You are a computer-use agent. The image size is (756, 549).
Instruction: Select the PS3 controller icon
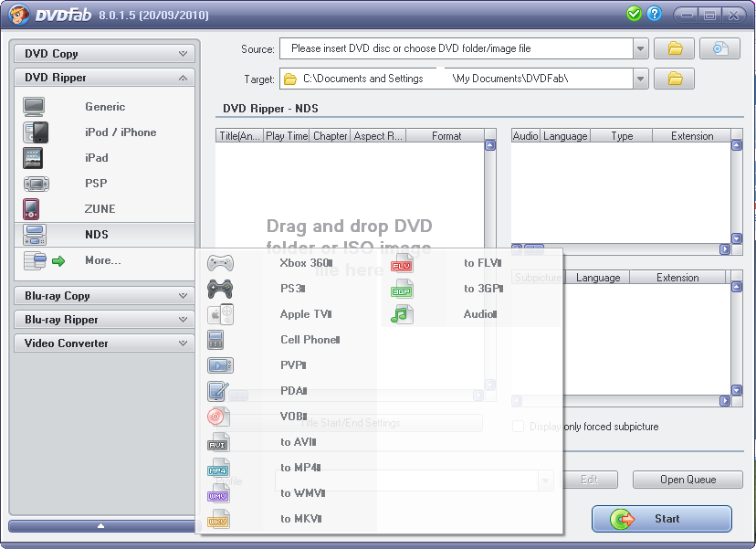point(220,289)
